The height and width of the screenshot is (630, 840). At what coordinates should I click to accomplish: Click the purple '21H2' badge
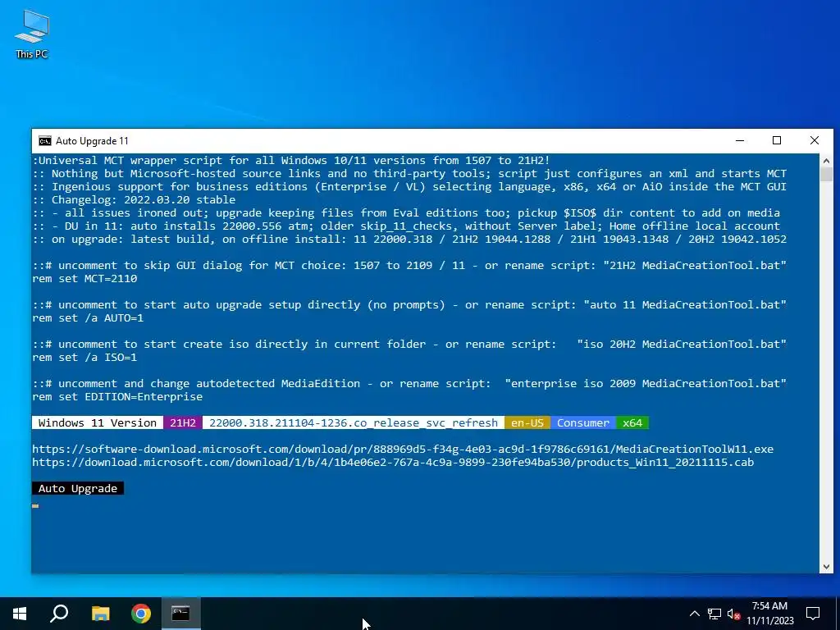pyautogui.click(x=183, y=422)
